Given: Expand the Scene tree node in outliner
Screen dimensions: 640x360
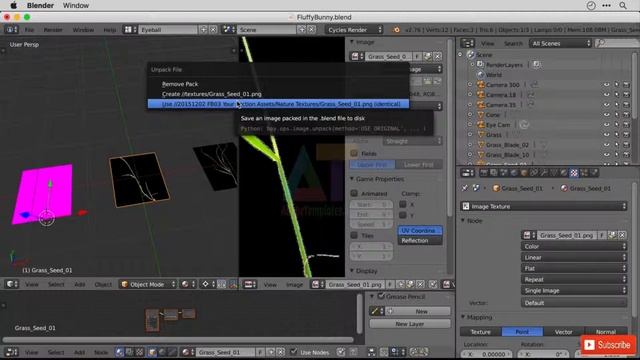Looking at the screenshot, I should [461, 54].
